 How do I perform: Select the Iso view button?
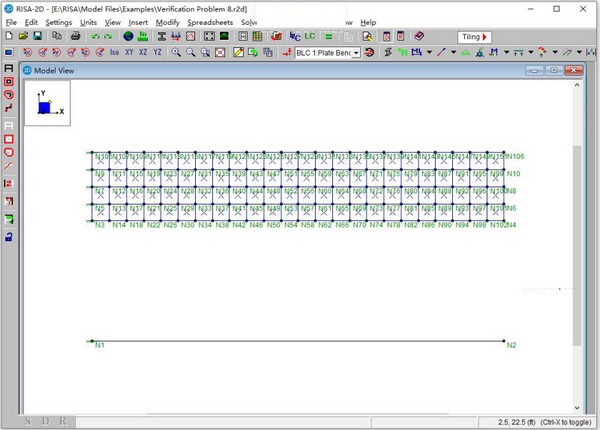pos(113,52)
